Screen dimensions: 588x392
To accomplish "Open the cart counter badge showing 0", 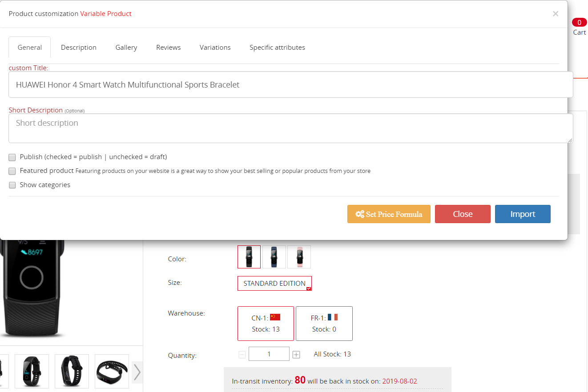I will pos(579,22).
